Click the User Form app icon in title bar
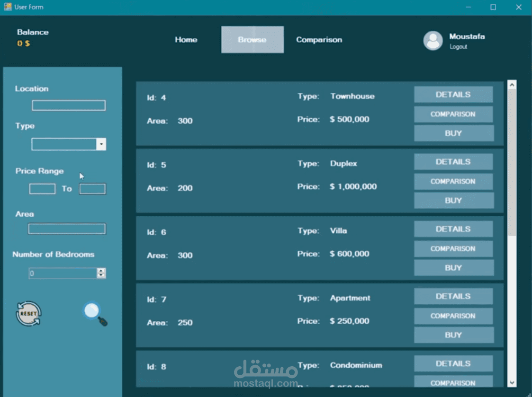 (x=8, y=7)
